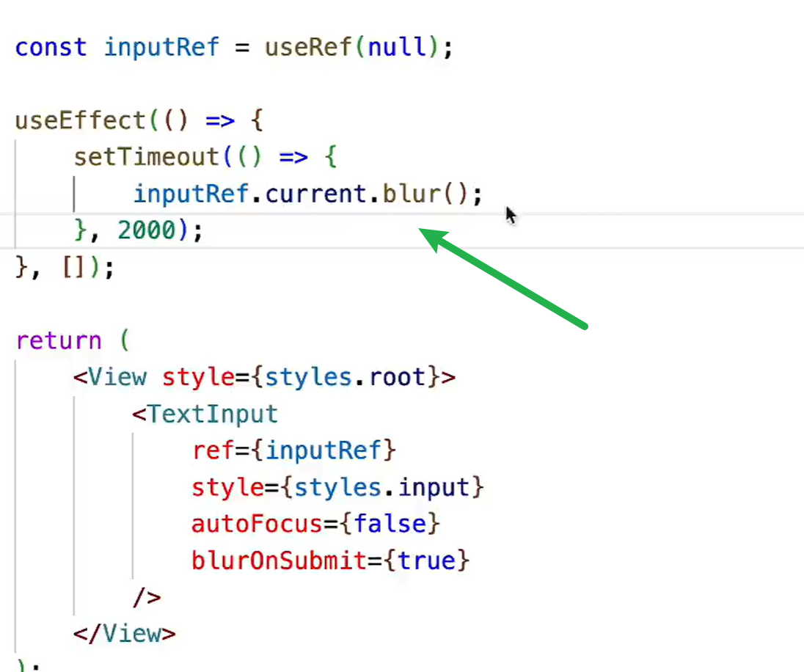This screenshot has width=804, height=672.
Task: Click the "style" attribute on the View tag
Action: click(199, 378)
